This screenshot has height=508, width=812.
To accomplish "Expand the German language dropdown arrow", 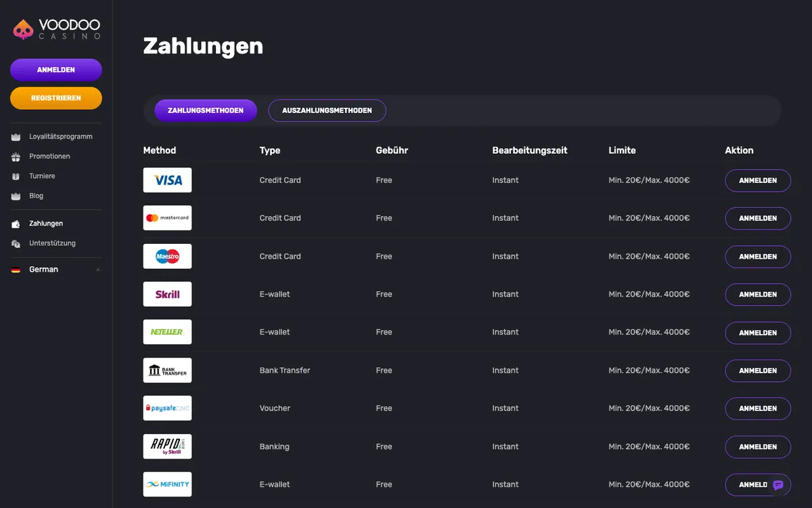I will point(97,270).
